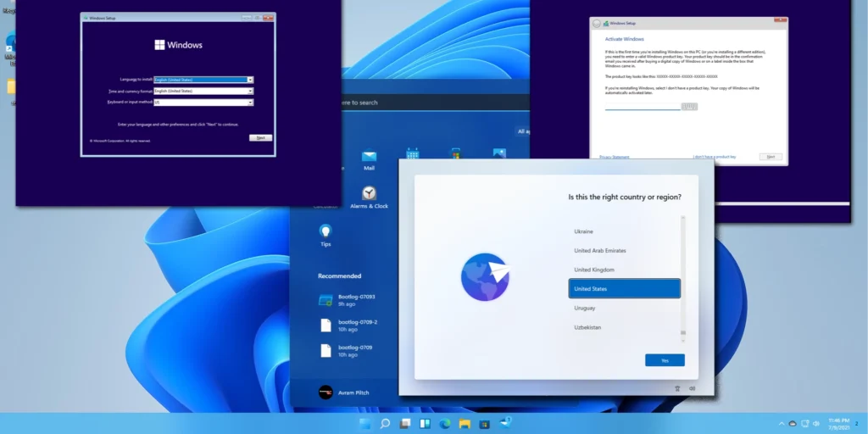Click Avram Piltch user avatar in Start menu

[325, 392]
